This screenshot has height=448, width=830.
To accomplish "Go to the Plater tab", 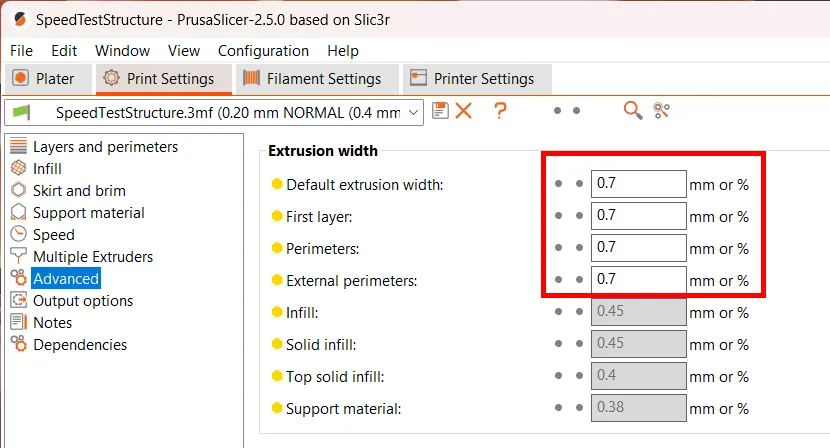I will pyautogui.click(x=46, y=79).
